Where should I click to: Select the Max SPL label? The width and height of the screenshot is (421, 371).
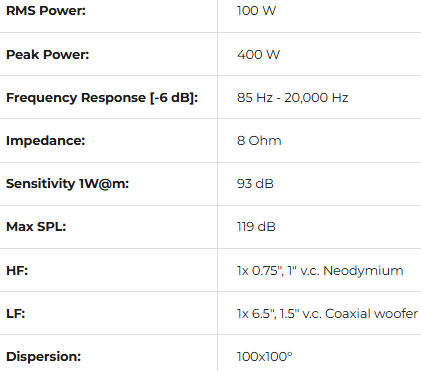(x=36, y=227)
